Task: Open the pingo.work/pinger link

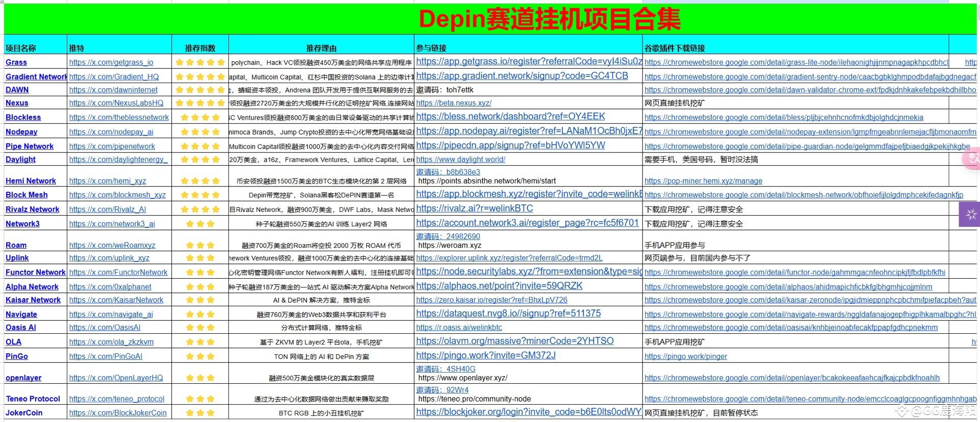Action: click(686, 356)
